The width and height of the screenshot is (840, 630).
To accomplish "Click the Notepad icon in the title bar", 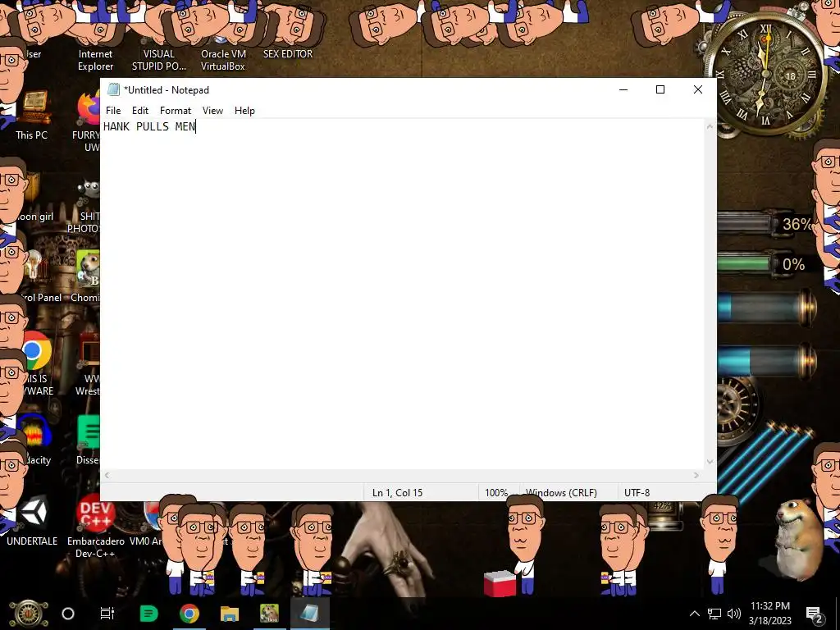I will [x=113, y=89].
